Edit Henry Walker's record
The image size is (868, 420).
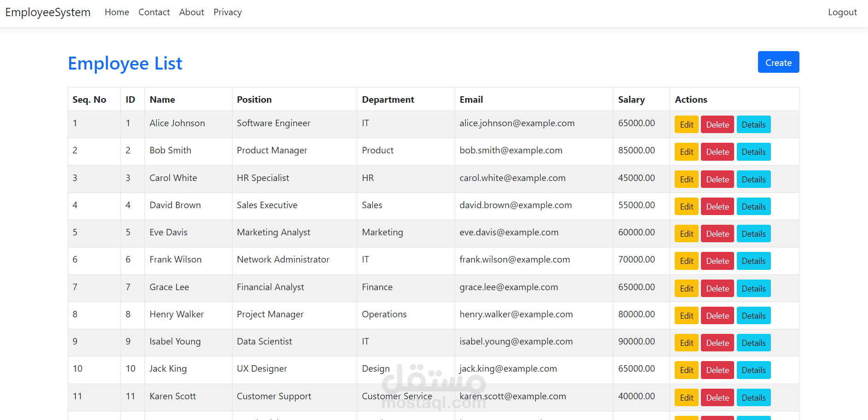point(686,316)
